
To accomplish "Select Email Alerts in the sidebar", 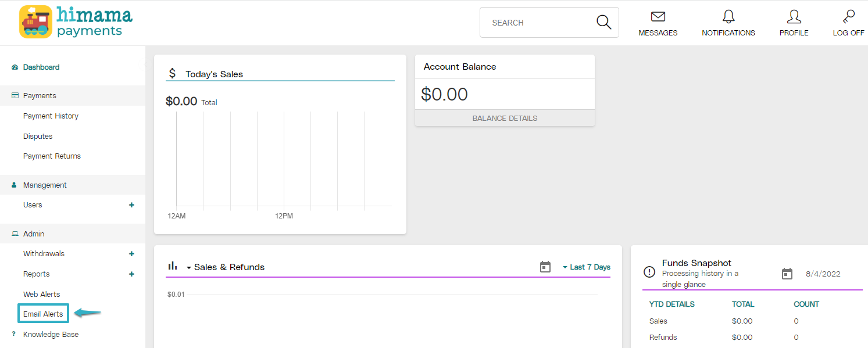I will click(x=42, y=313).
